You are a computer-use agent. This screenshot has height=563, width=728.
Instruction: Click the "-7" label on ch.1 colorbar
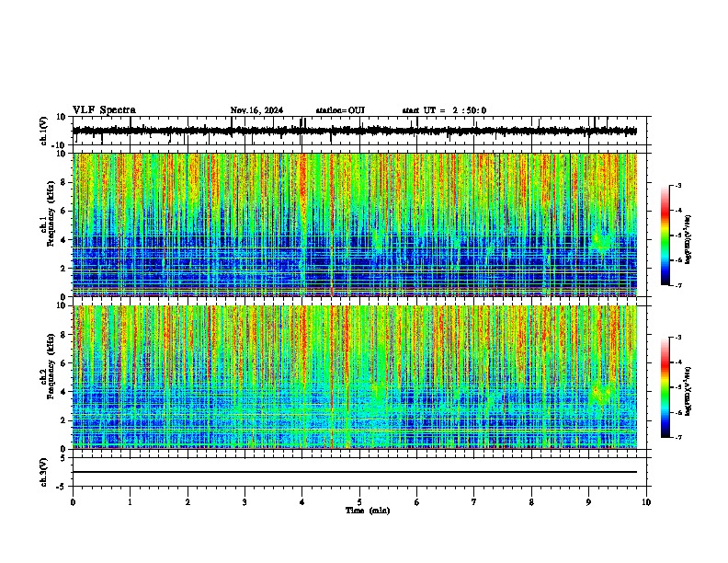coord(677,285)
